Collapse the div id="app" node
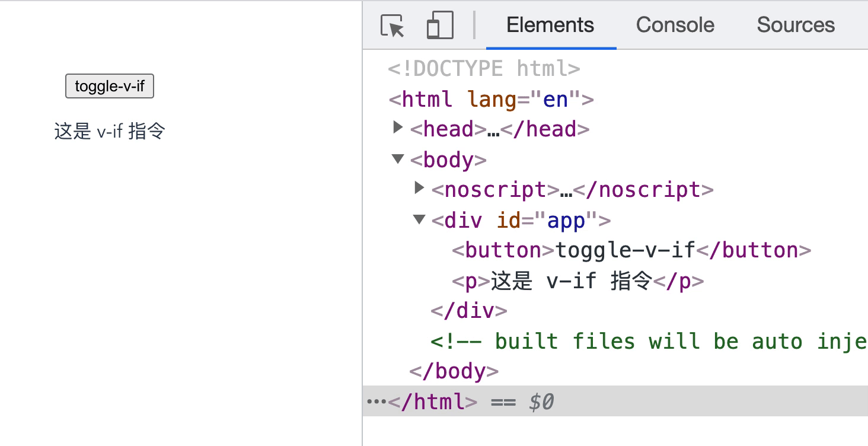 [419, 219]
